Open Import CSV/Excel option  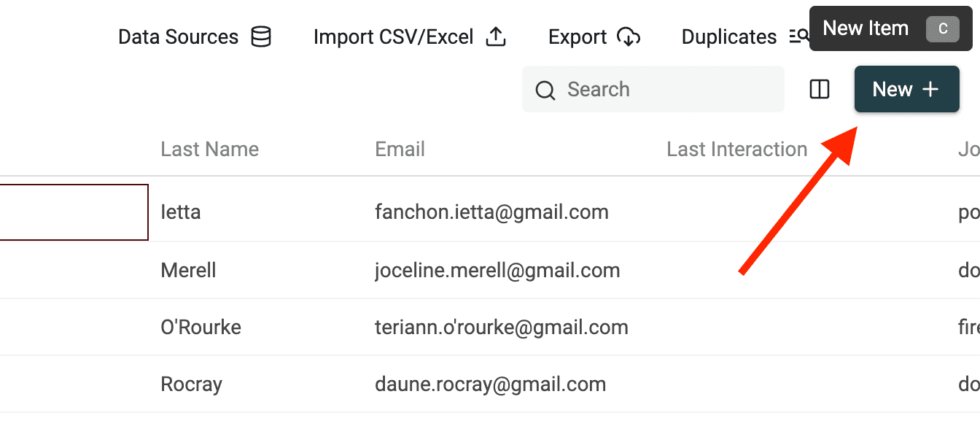394,37
